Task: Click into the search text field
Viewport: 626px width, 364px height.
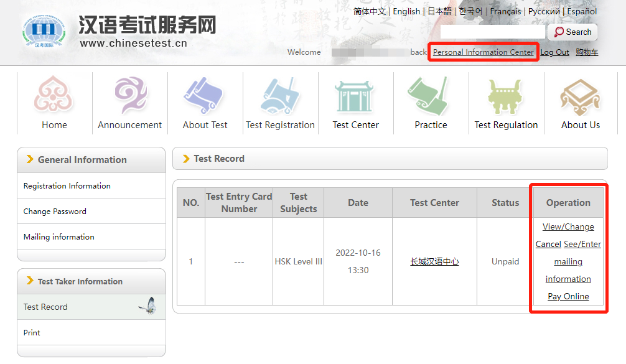Action: (492, 32)
